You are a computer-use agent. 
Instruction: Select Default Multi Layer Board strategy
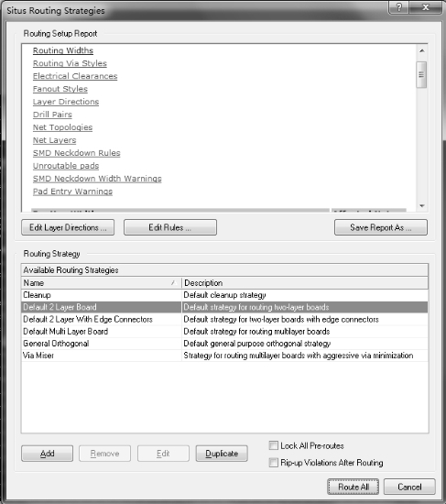[224, 332]
